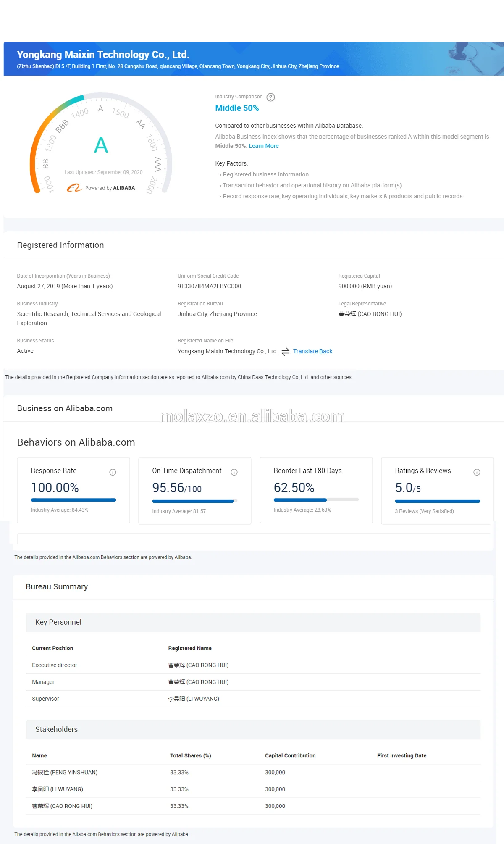Click the 95.56/100 dispatchment score
504x844 pixels.
tap(177, 488)
